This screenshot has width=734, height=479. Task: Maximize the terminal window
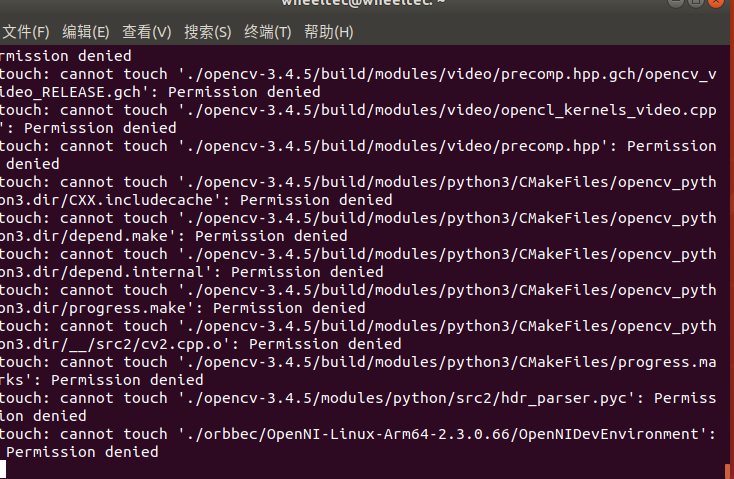coord(696,2)
